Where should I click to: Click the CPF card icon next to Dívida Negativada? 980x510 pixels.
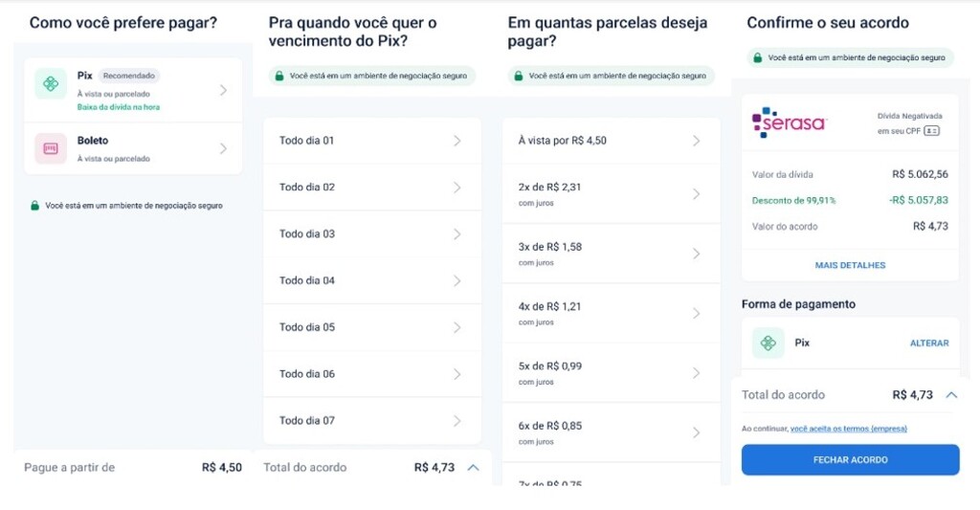[x=932, y=131]
